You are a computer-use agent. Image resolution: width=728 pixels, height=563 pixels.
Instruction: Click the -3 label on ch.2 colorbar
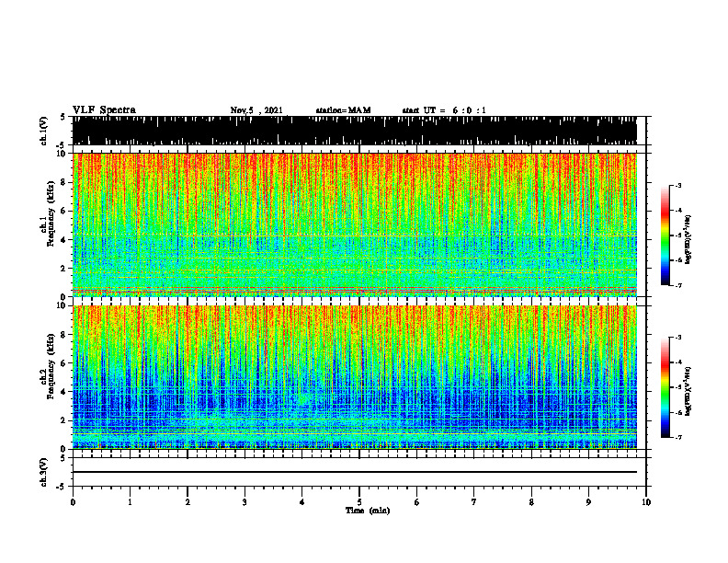677,338
